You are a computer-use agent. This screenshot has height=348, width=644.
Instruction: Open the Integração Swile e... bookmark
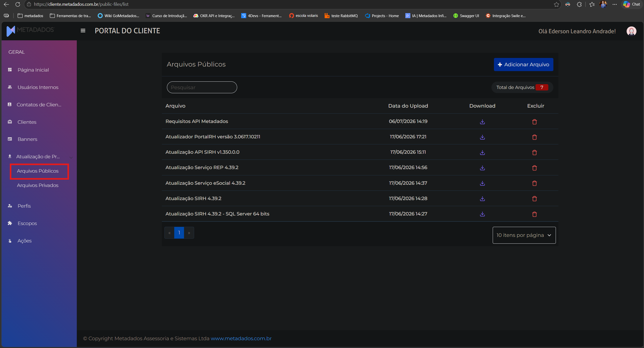[x=506, y=16]
